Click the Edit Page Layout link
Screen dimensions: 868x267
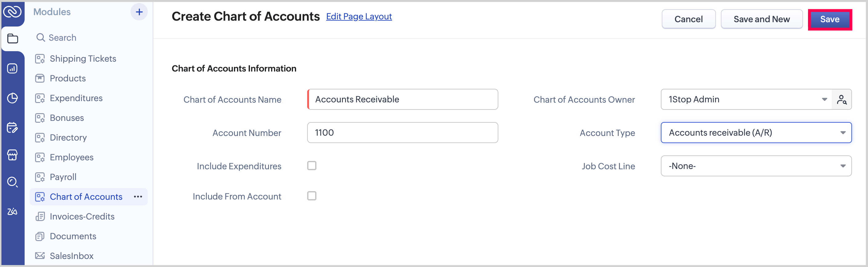359,17
